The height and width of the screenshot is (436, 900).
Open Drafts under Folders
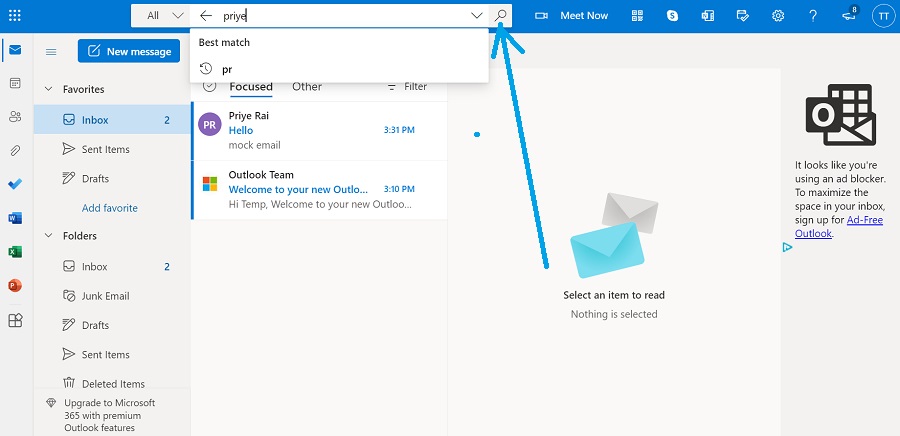tap(112, 325)
